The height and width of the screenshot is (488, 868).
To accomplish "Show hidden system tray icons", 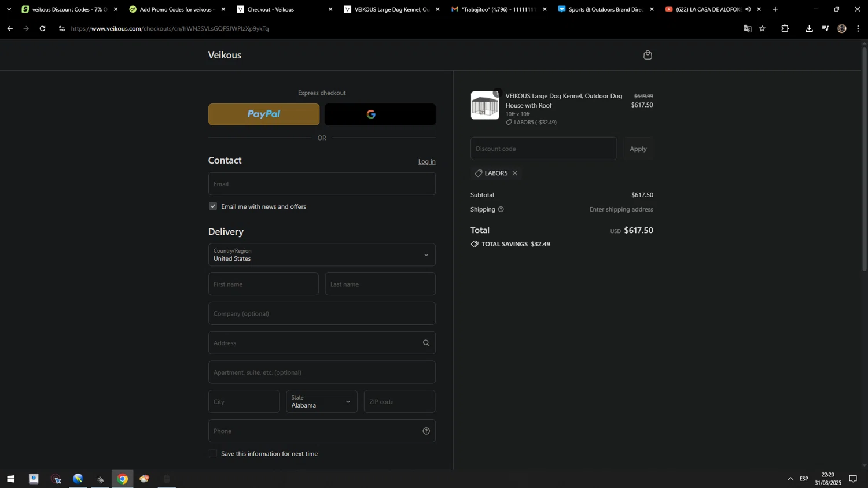I will 790,479.
